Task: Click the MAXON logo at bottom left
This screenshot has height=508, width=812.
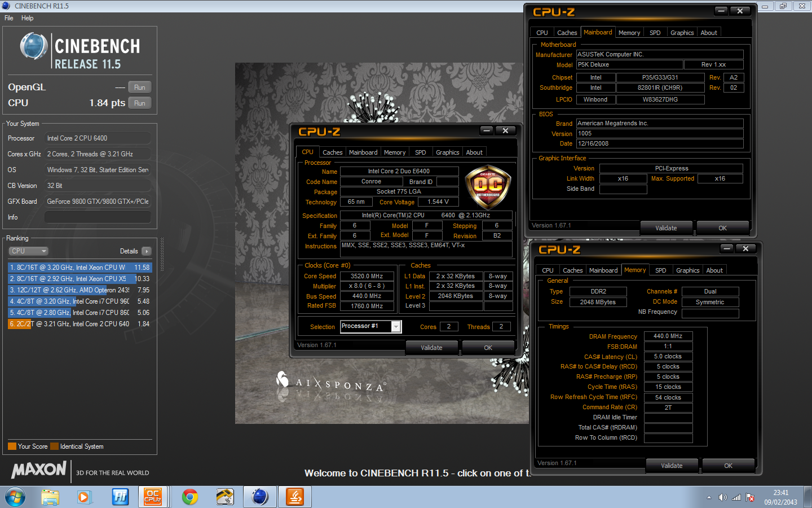Action: click(39, 470)
